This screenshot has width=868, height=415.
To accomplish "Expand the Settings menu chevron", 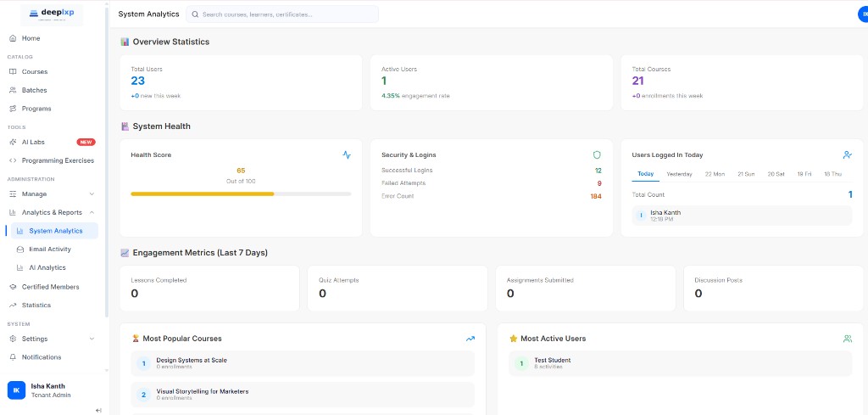I will (x=92, y=339).
